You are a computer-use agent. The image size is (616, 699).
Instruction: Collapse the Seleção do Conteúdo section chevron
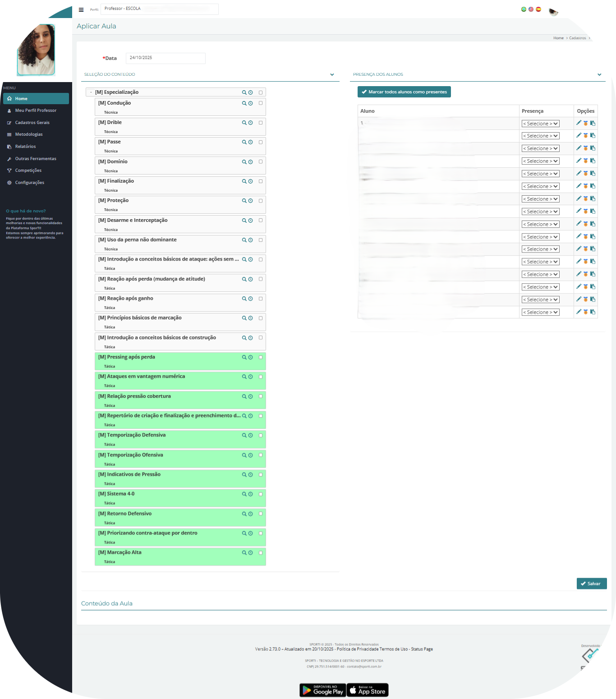click(332, 75)
